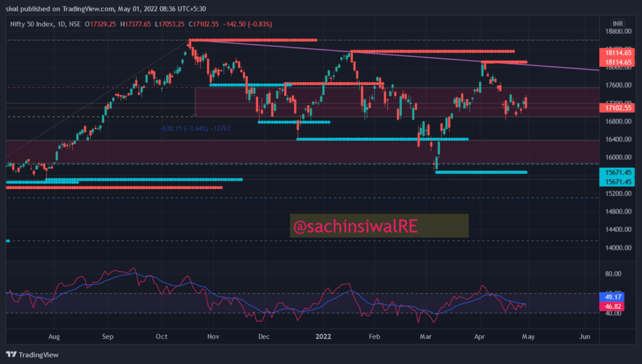Click the 16400.00 price axis label

click(x=618, y=140)
